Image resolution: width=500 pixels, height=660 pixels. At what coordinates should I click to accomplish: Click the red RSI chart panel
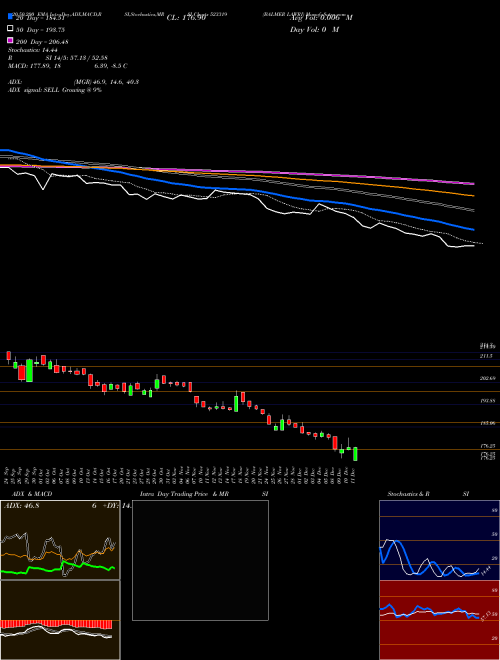coord(439,620)
